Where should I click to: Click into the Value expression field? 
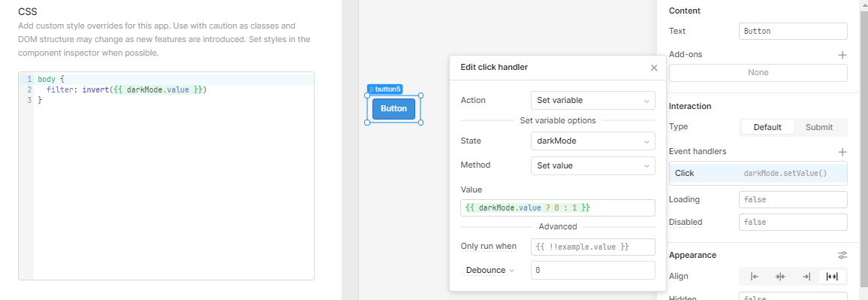557,208
